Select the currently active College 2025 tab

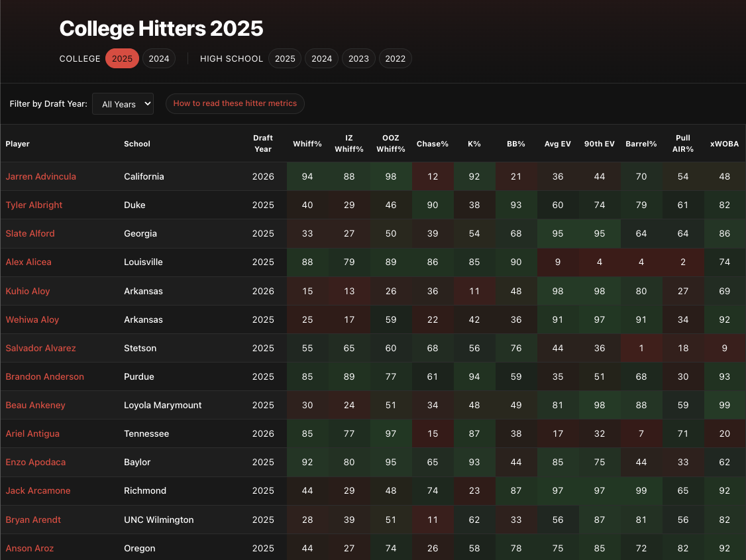[x=122, y=58]
